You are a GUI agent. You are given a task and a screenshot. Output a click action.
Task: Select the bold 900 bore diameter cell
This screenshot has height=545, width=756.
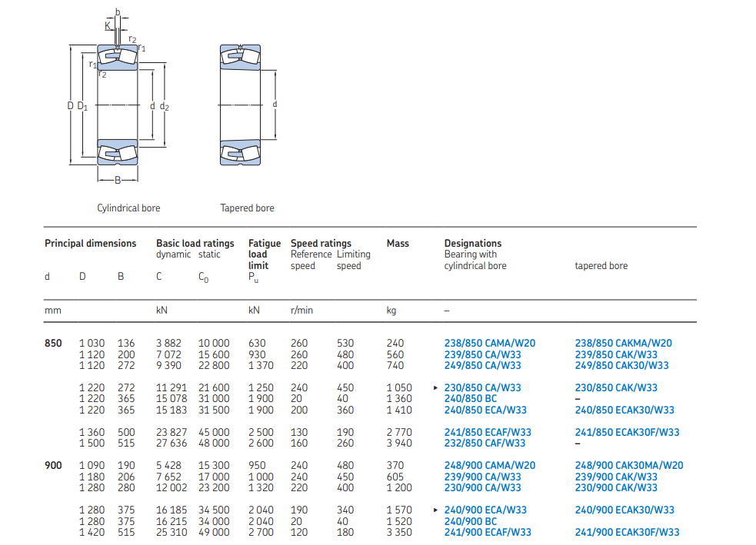point(53,466)
